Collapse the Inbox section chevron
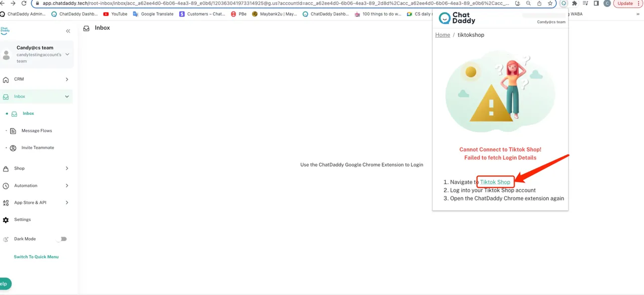The width and height of the screenshot is (644, 295). pos(67,97)
